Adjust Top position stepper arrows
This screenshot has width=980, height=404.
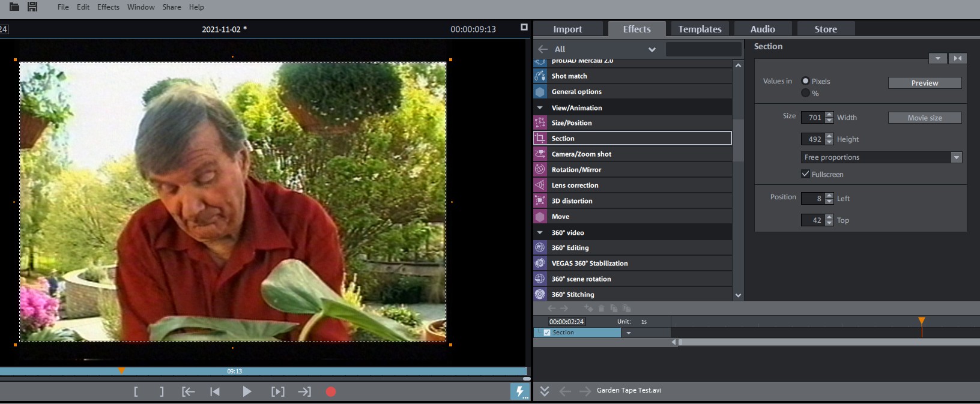(829, 220)
